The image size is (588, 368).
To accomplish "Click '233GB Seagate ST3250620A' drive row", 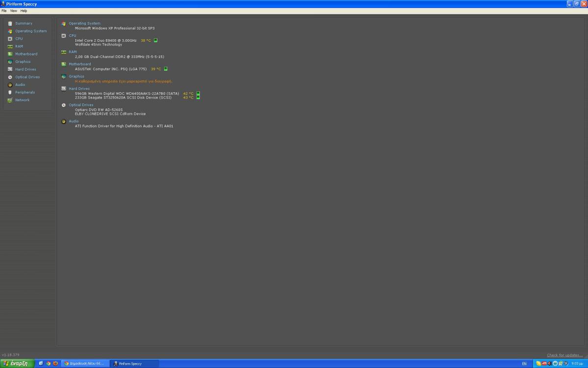I will pos(123,97).
